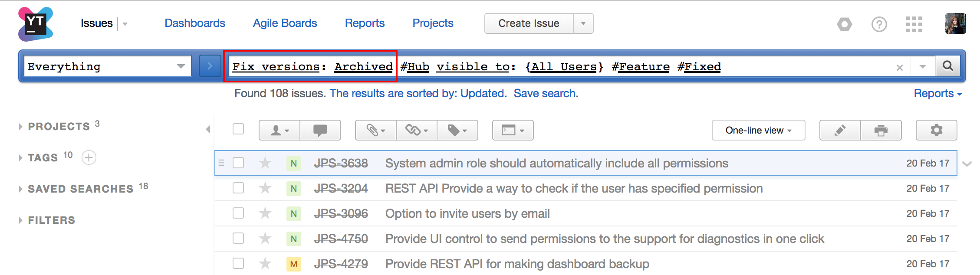Screen dimensions: 980x275
Task: Click the Save search link
Action: pyautogui.click(x=546, y=93)
